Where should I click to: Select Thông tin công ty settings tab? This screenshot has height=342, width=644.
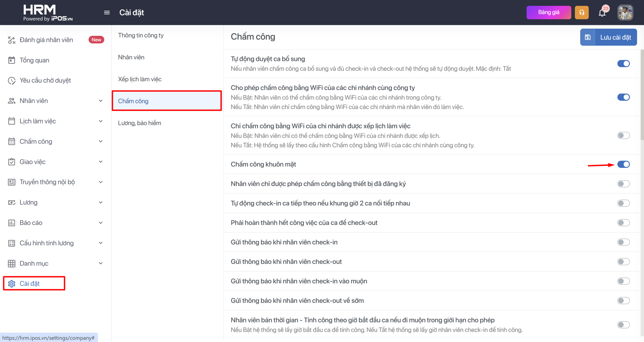141,35
